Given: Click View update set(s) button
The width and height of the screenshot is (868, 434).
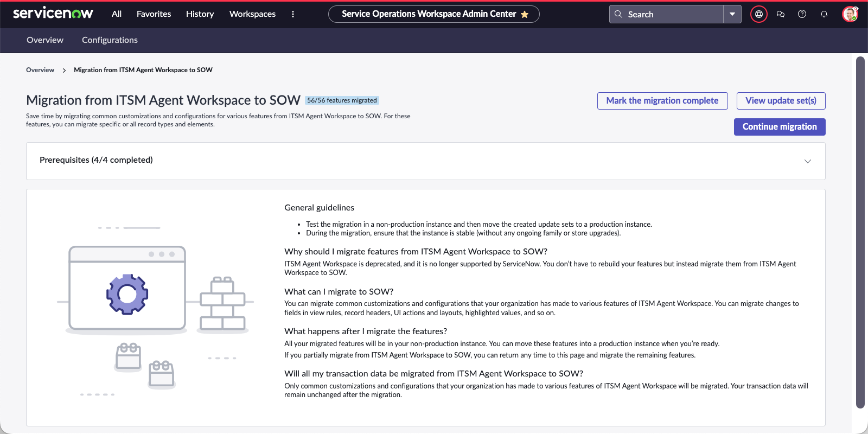Looking at the screenshot, I should pyautogui.click(x=781, y=101).
